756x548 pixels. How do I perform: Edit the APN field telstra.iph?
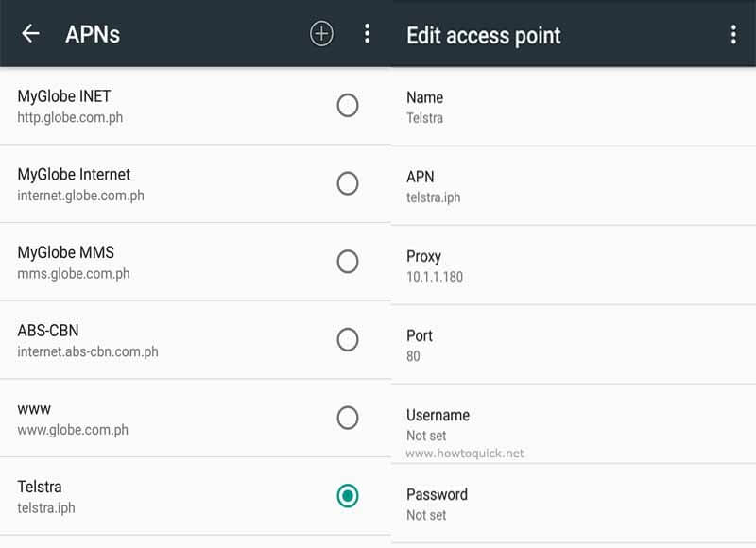574,186
